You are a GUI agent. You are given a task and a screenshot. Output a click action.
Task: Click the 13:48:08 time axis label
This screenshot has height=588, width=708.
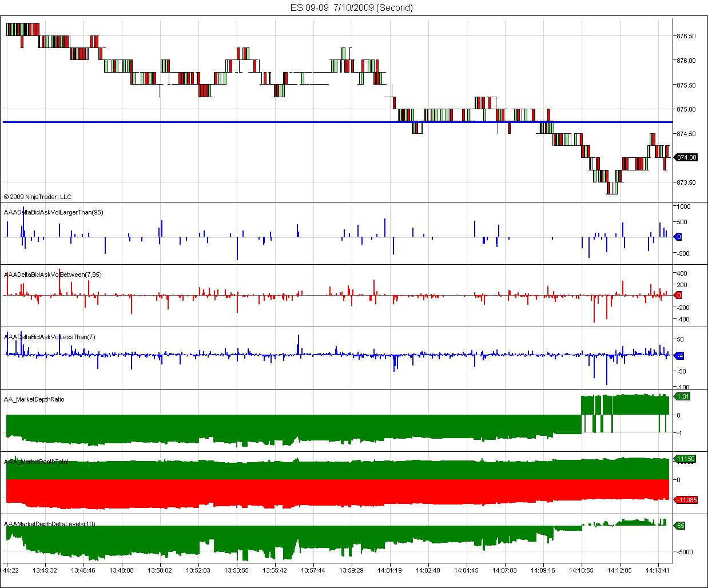[121, 570]
